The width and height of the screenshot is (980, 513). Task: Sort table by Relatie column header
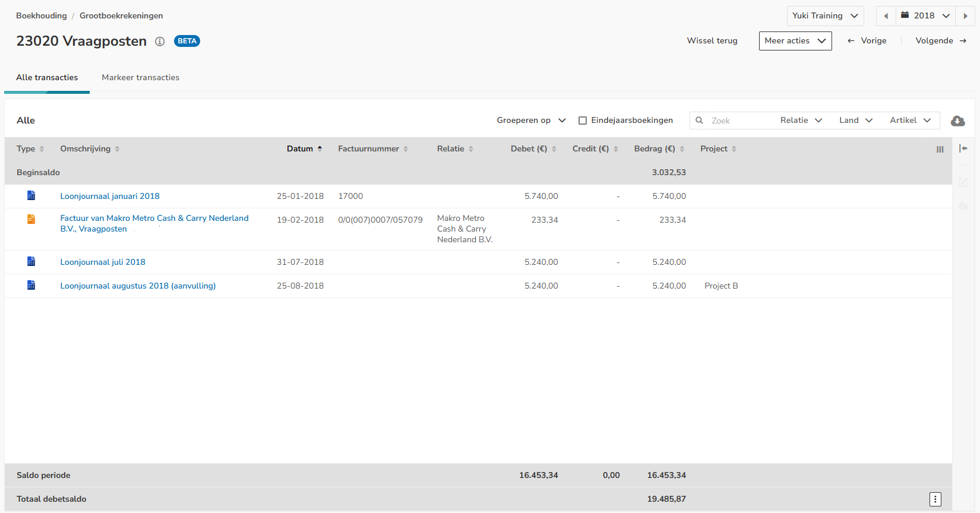[x=455, y=149]
